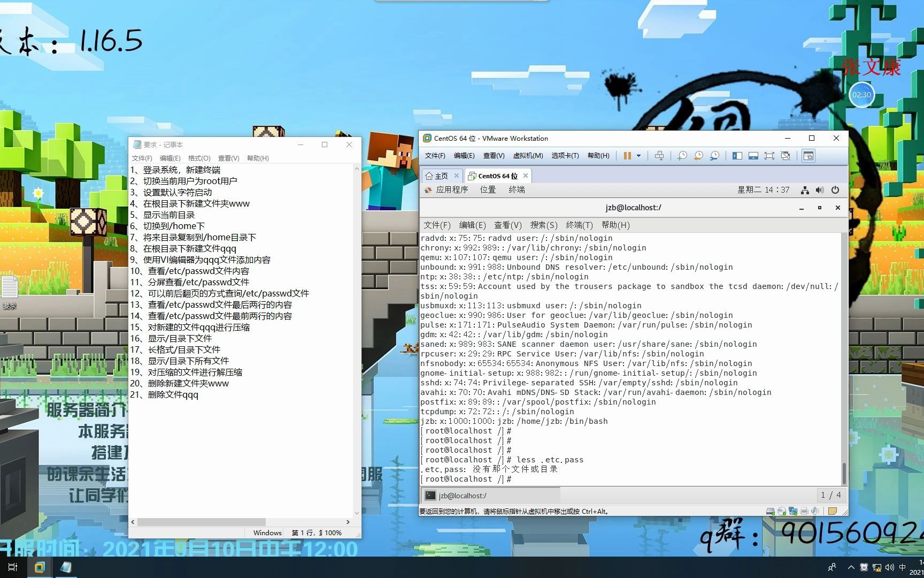Screen dimensions: 924x578
Task: Revert the virtual machine to previous snapshot
Action: [698, 156]
